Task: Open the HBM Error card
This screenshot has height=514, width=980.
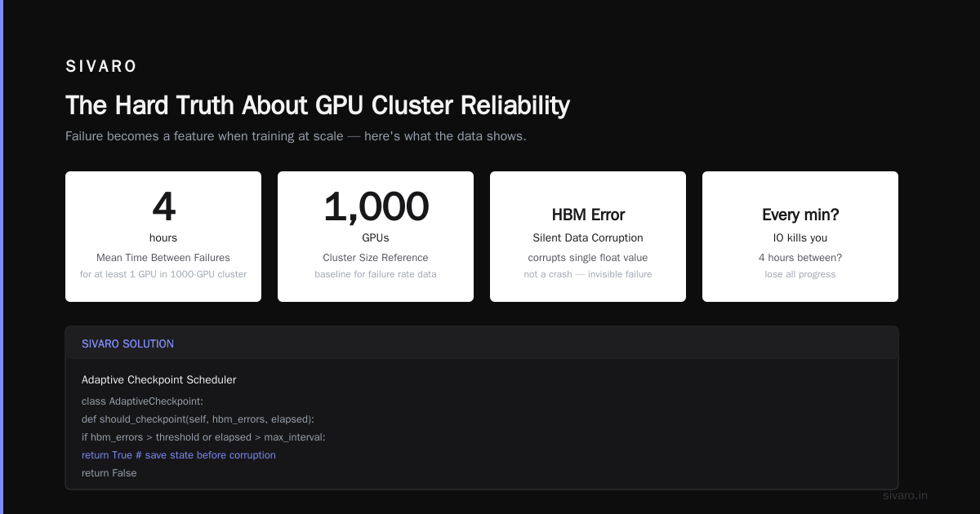Action: coord(588,237)
